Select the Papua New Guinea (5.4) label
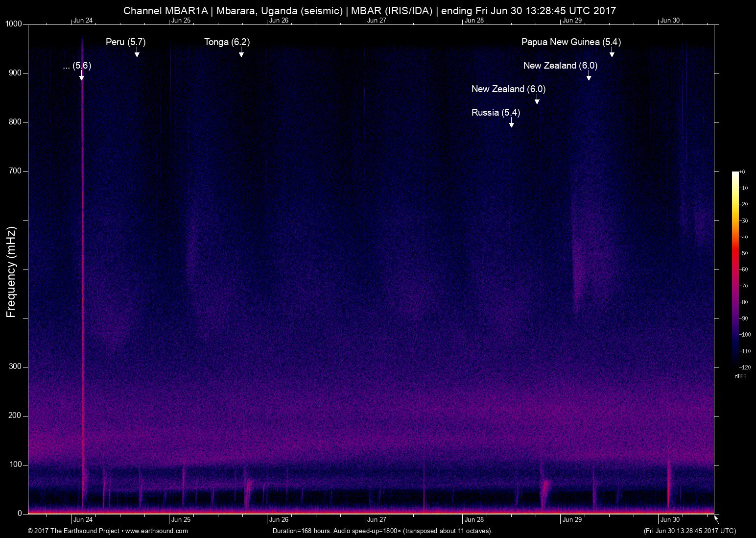 click(571, 42)
